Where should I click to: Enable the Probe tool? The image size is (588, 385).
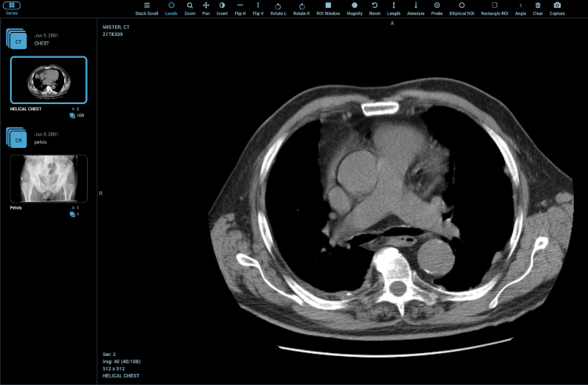(x=437, y=8)
